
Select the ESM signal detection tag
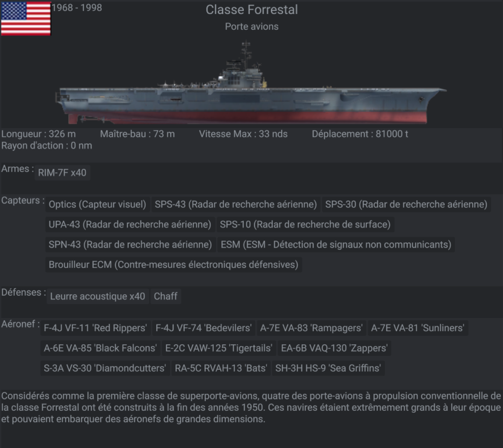pyautogui.click(x=336, y=245)
